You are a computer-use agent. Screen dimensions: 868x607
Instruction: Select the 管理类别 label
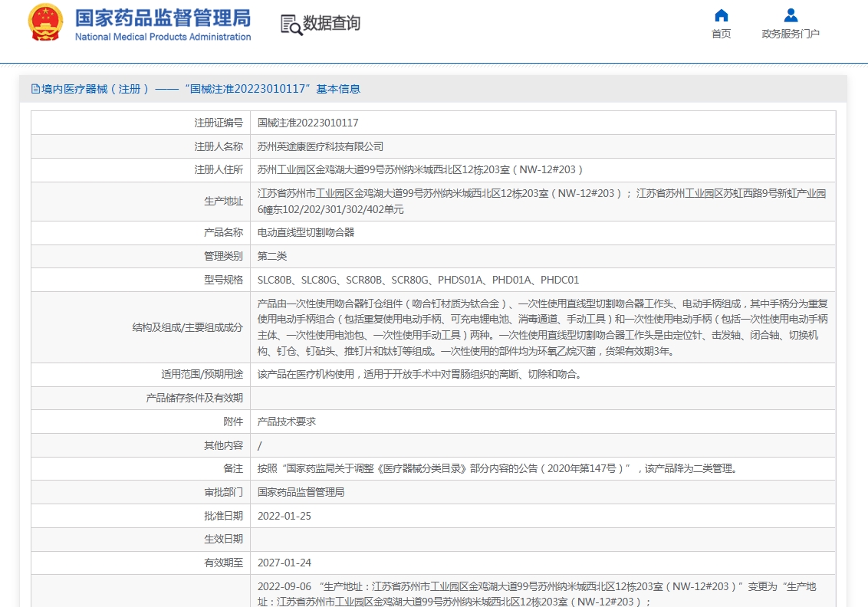[224, 256]
